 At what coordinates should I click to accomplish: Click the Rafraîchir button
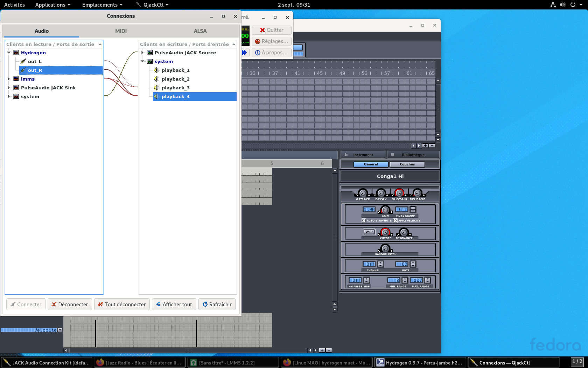tap(217, 304)
